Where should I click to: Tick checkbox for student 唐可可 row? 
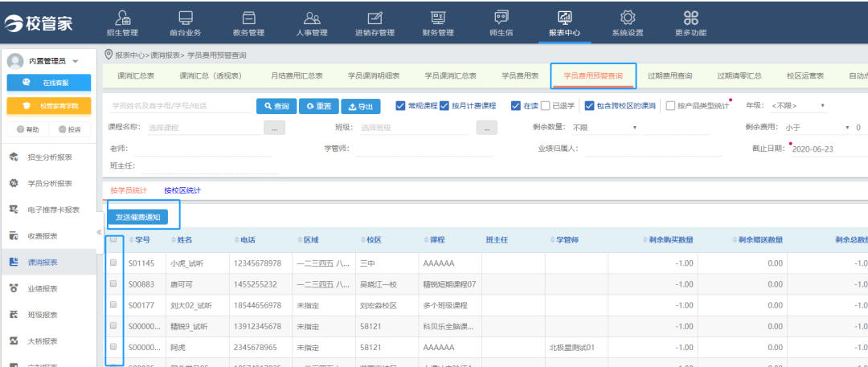pos(113,283)
